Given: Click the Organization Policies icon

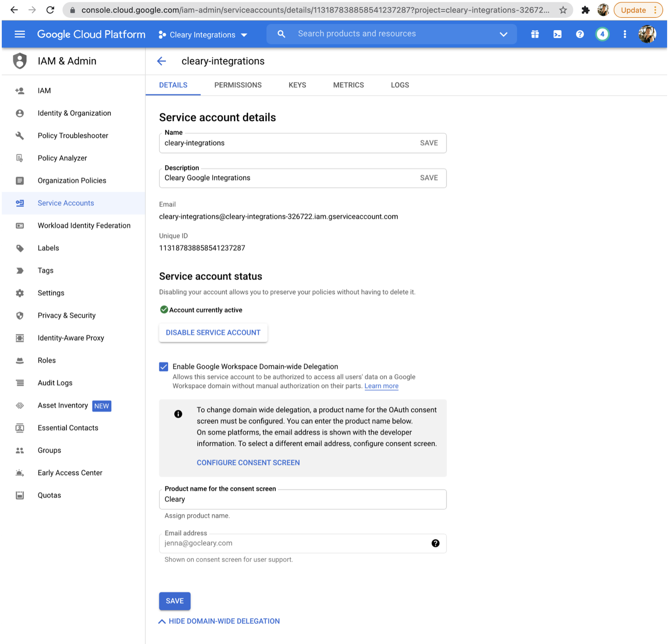Looking at the screenshot, I should [20, 181].
